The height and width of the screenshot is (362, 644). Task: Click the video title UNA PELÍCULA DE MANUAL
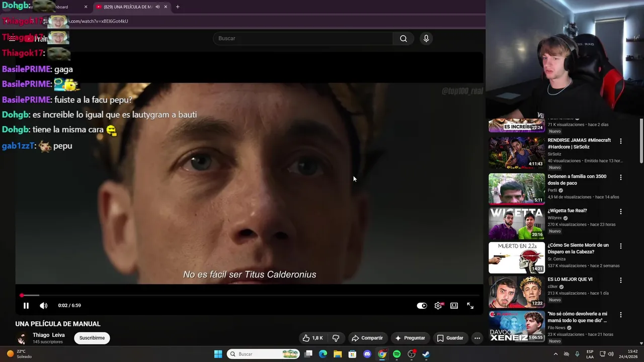point(58,324)
